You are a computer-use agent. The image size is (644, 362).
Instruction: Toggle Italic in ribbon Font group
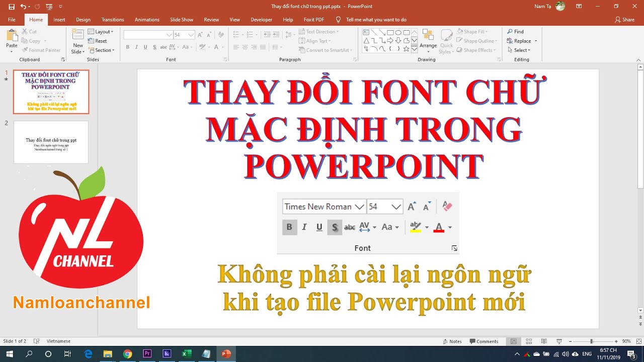click(x=136, y=47)
